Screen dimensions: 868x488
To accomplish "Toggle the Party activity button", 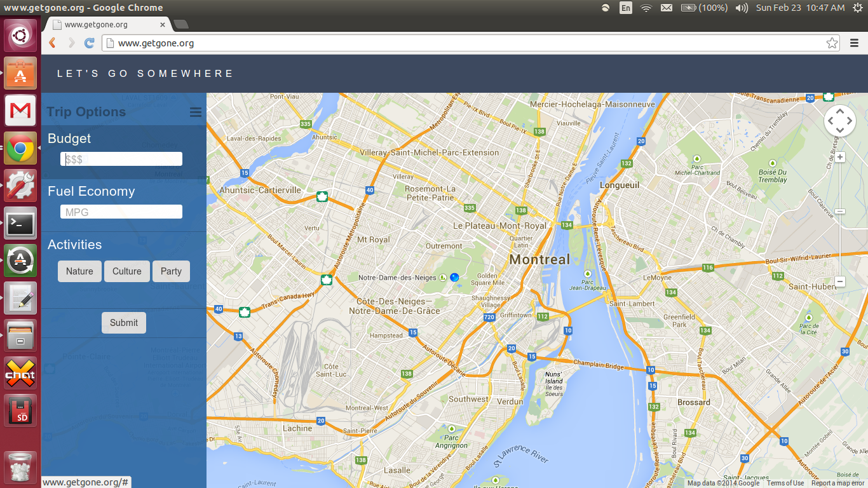I will [171, 271].
